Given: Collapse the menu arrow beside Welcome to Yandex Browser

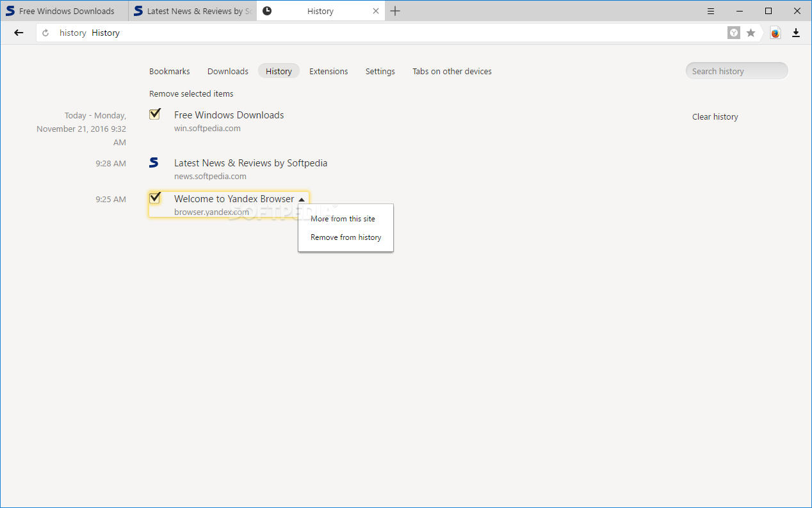Looking at the screenshot, I should click(302, 200).
